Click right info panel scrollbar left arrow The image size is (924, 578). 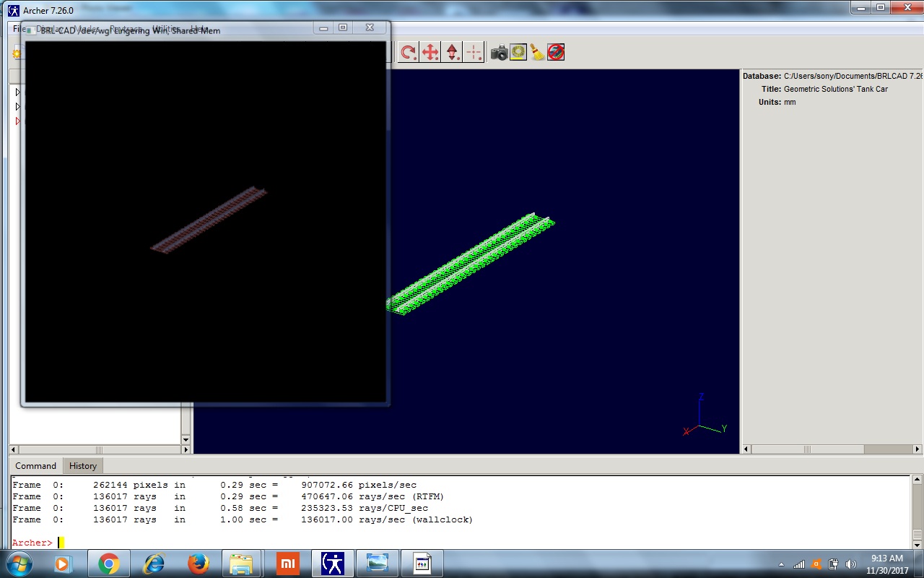tap(747, 449)
